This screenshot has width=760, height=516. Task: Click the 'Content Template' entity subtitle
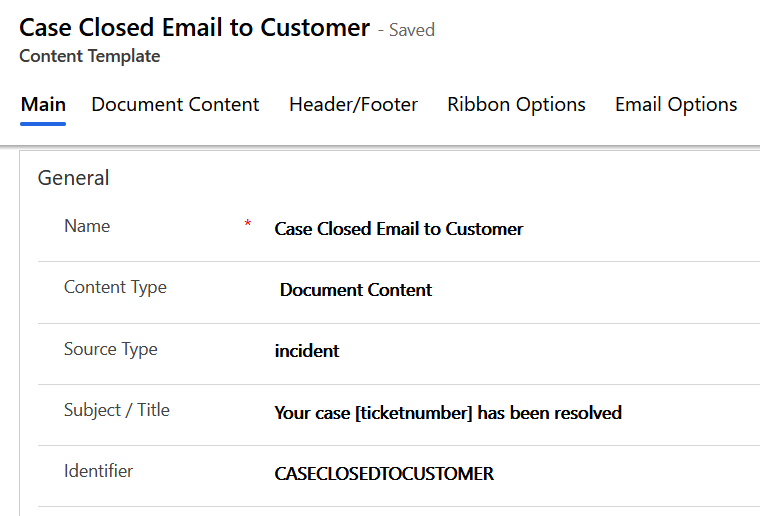(89, 56)
